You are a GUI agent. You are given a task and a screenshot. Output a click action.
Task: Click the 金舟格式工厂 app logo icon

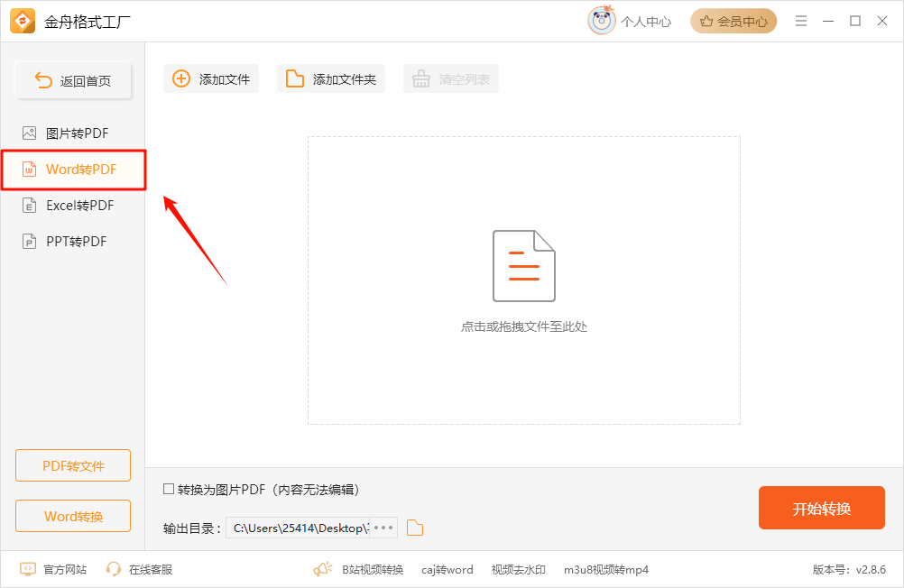coord(23,22)
